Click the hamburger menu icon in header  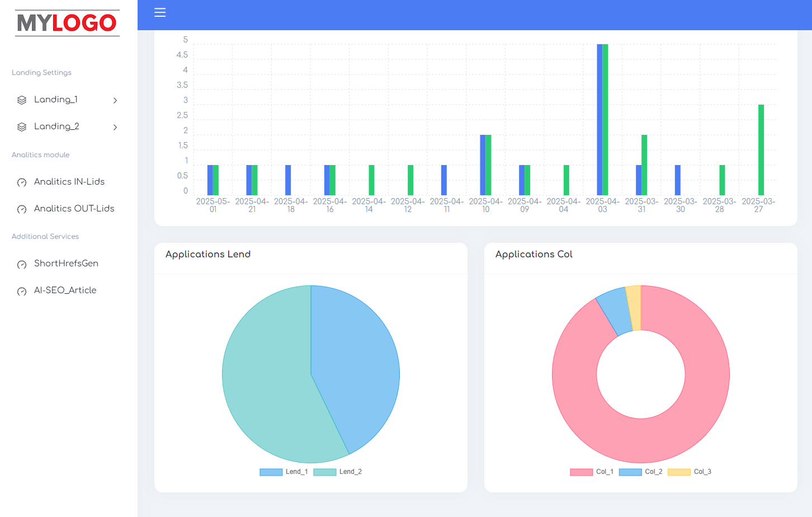(x=160, y=12)
